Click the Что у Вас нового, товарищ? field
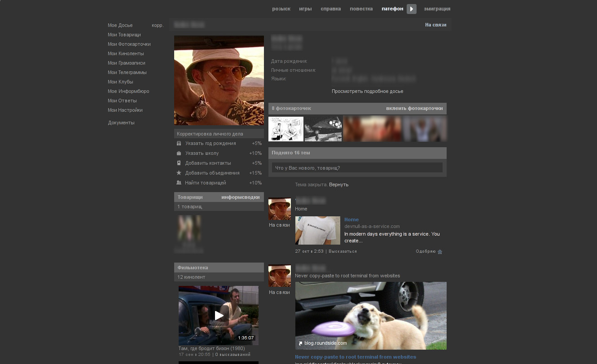The height and width of the screenshot is (364, 597). [x=357, y=168]
